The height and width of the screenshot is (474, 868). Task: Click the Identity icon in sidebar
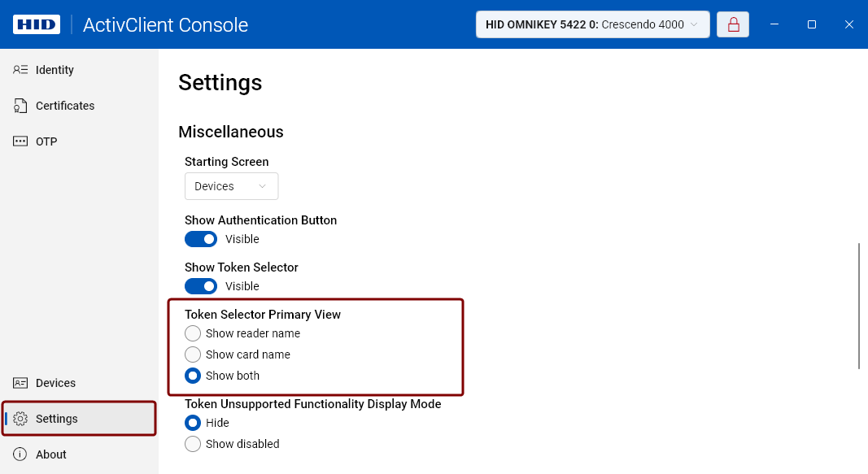click(20, 70)
